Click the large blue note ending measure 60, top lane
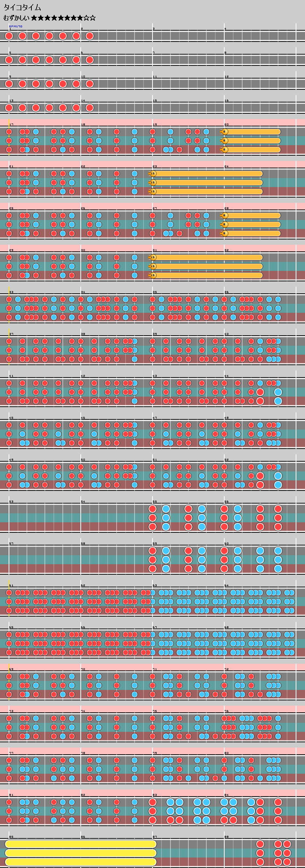 [x=278, y=551]
